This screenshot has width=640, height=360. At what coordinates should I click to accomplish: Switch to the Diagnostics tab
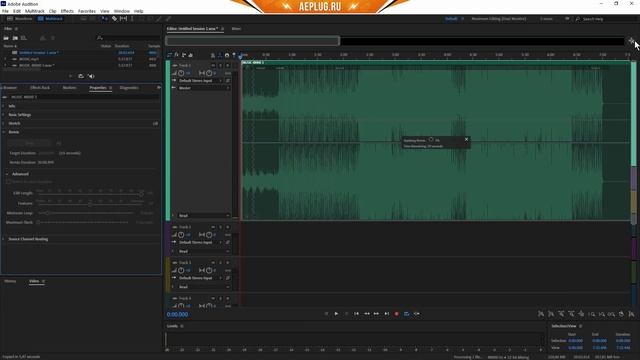click(129, 88)
